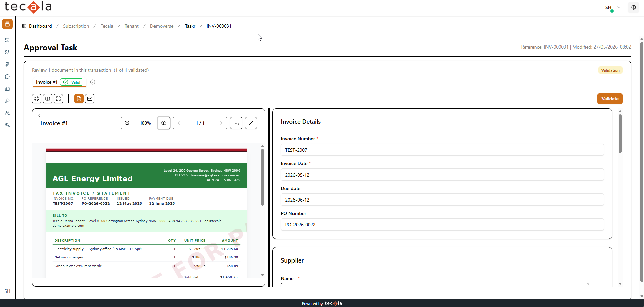
Task: Go to Taskr breadcrumb
Action: 190,26
